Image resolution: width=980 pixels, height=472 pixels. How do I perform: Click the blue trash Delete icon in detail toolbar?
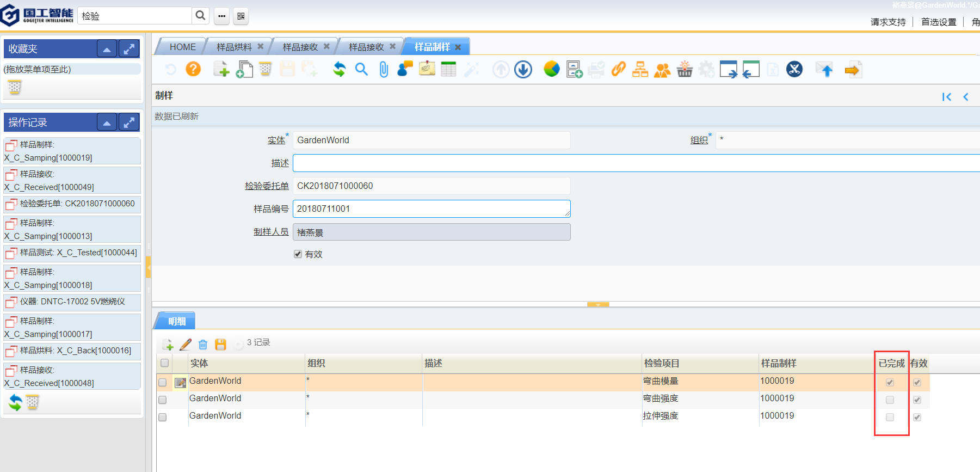(203, 344)
